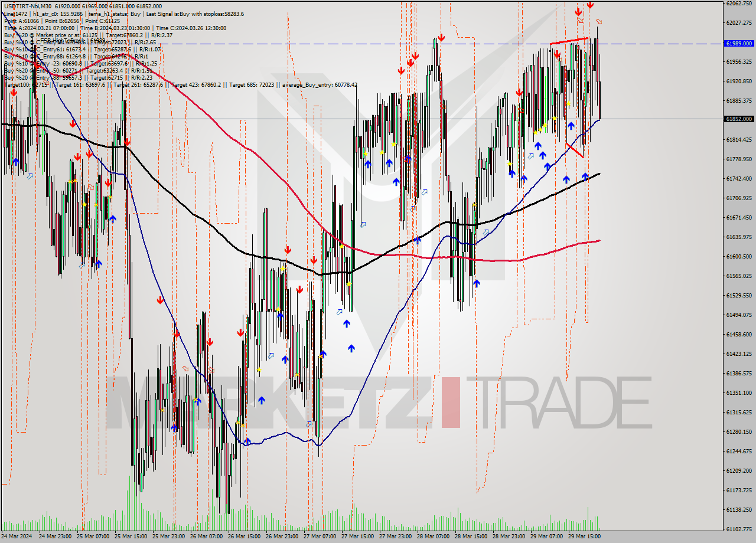Screen dimensions: 756x543
Task: Click the '26 Mar 07:00' time axis label
Action: (x=207, y=537)
